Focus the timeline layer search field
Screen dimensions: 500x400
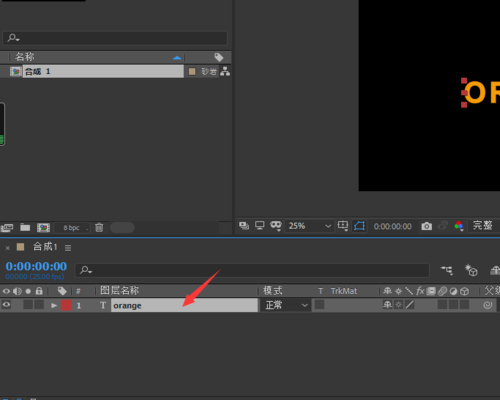click(x=252, y=270)
